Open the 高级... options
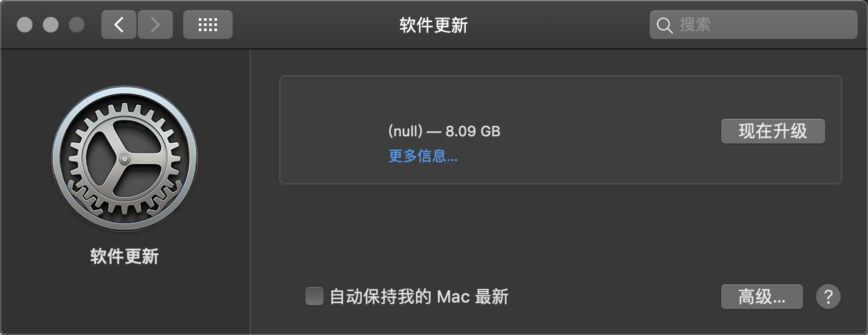The image size is (868, 335). point(761,297)
